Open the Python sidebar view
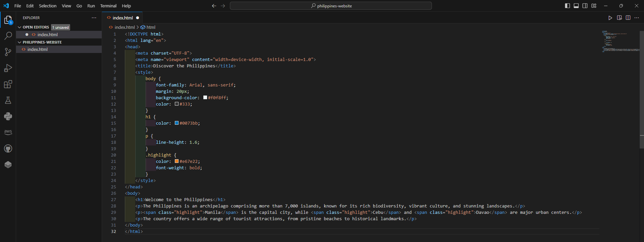 (8, 116)
